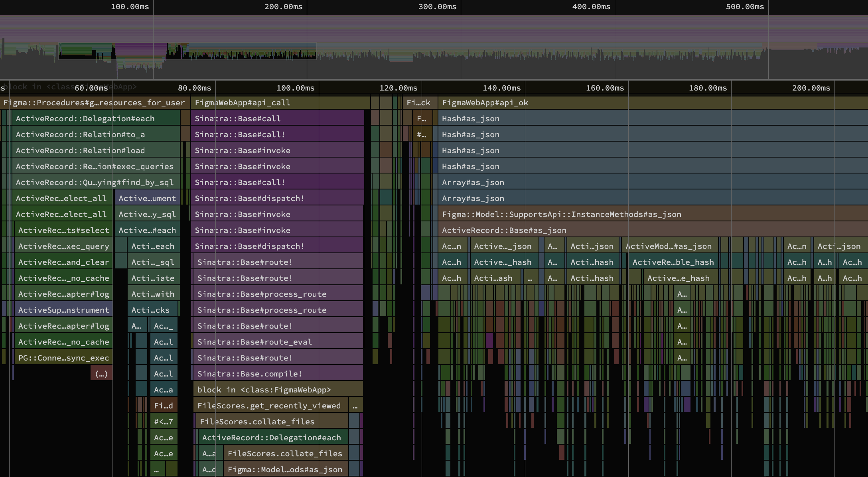Click the 500.00ms label on the minimap ruler

coord(745,7)
